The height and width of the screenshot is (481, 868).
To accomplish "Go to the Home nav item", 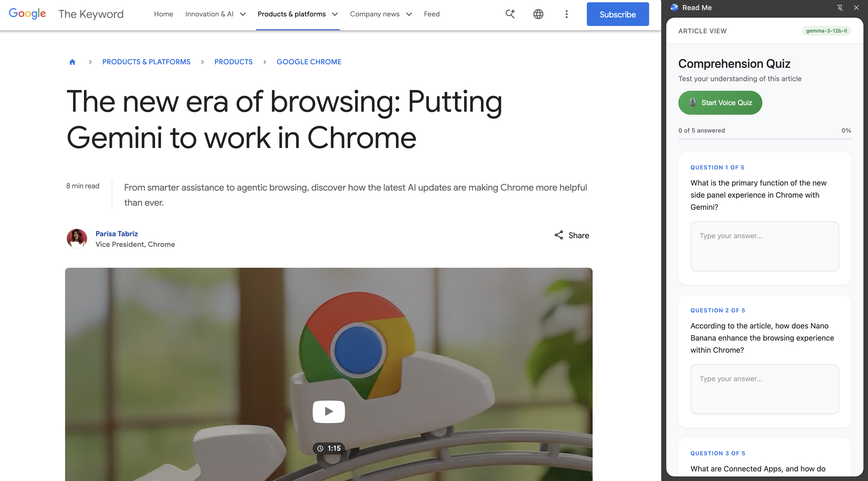I will (x=163, y=14).
